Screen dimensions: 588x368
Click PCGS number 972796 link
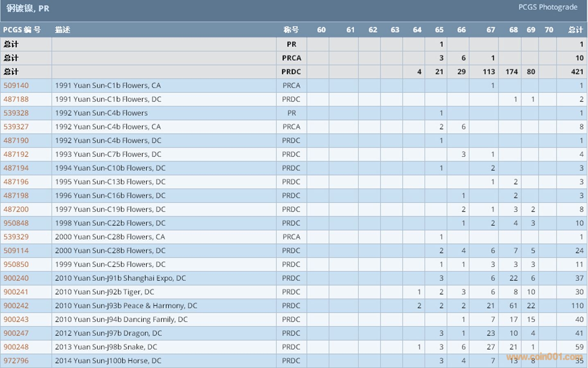pyautogui.click(x=16, y=361)
